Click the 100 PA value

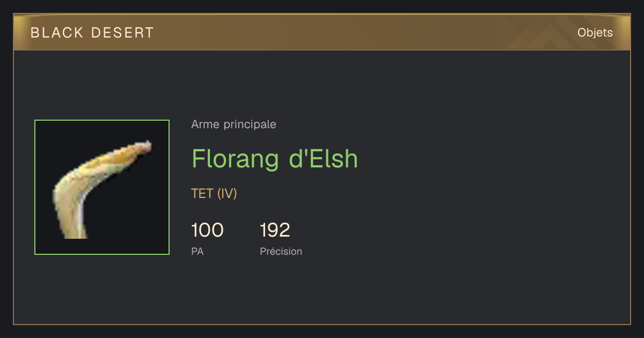[x=208, y=230]
